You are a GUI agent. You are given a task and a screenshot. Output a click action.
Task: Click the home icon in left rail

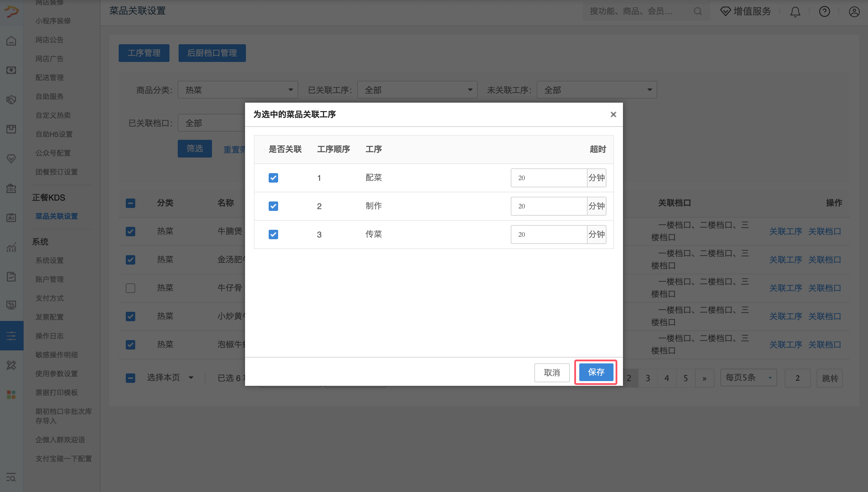tap(11, 41)
